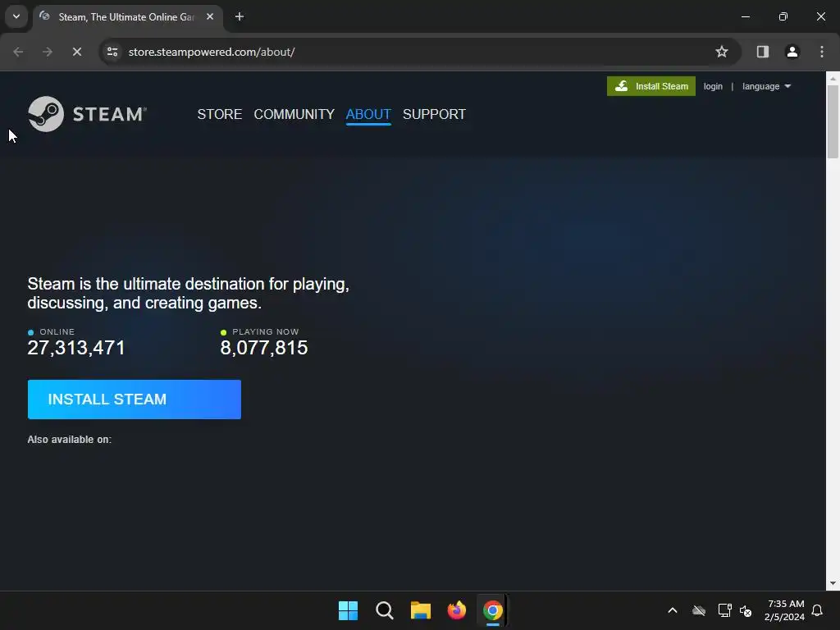Open the notifications bell icon
The image size is (840, 630).
[817, 610]
